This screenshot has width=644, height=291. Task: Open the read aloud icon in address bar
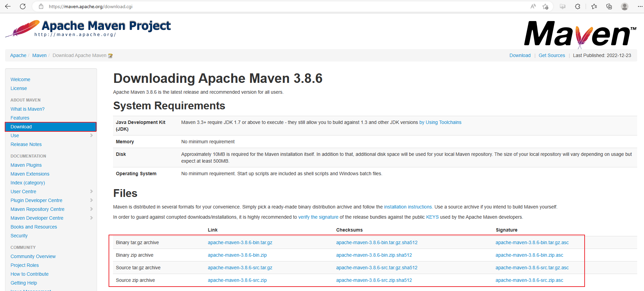pos(533,6)
